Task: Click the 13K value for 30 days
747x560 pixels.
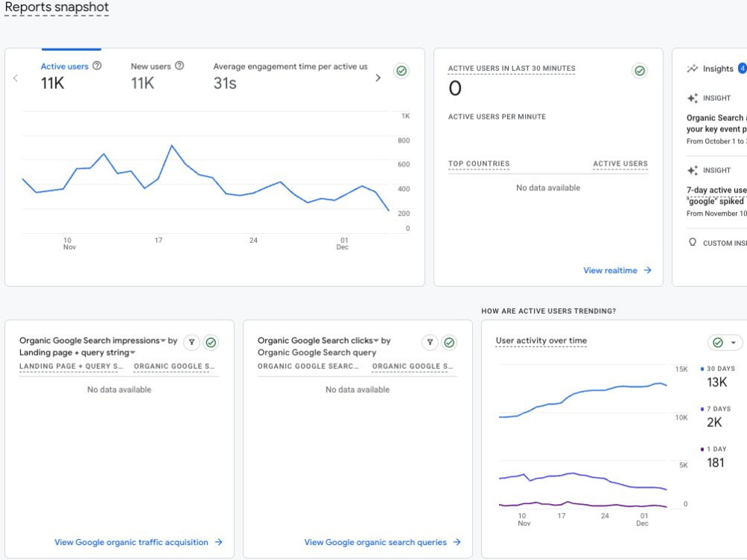Action: pyautogui.click(x=717, y=382)
